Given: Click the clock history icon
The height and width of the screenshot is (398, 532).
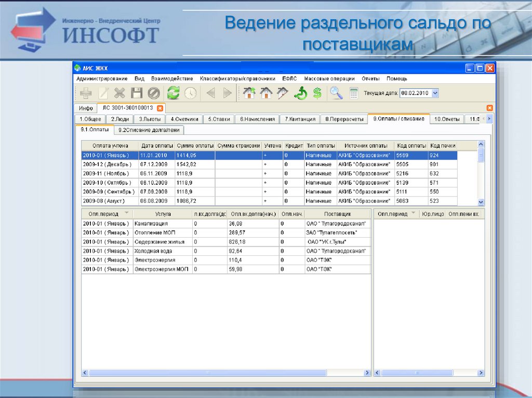Looking at the screenshot, I should click(x=190, y=93).
